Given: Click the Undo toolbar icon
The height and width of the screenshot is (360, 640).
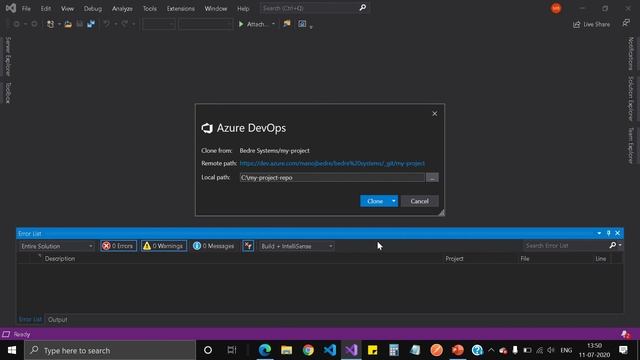Looking at the screenshot, I should point(107,24).
